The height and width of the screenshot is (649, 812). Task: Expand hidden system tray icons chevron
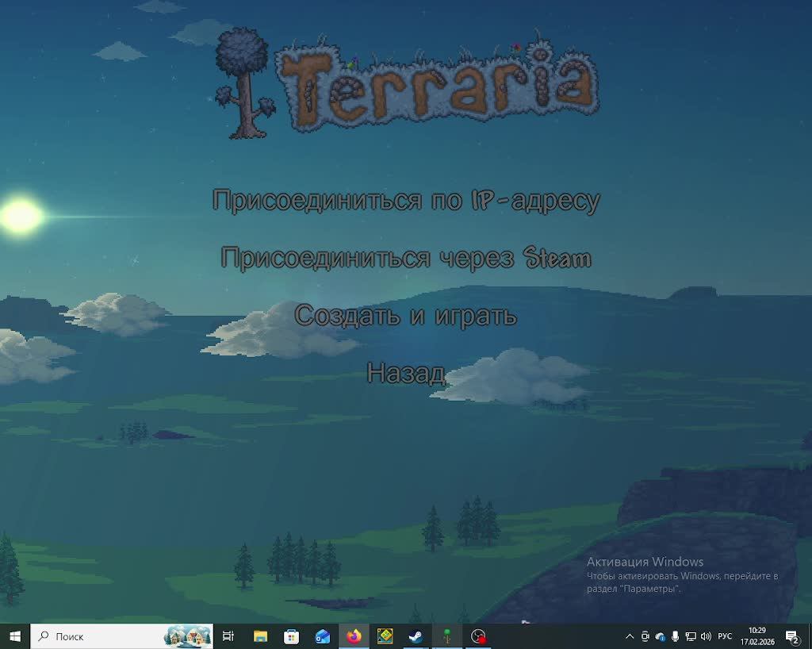coord(630,636)
